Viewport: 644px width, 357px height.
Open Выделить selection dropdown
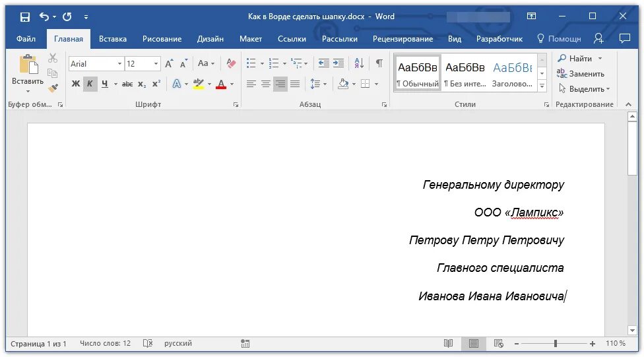click(584, 88)
